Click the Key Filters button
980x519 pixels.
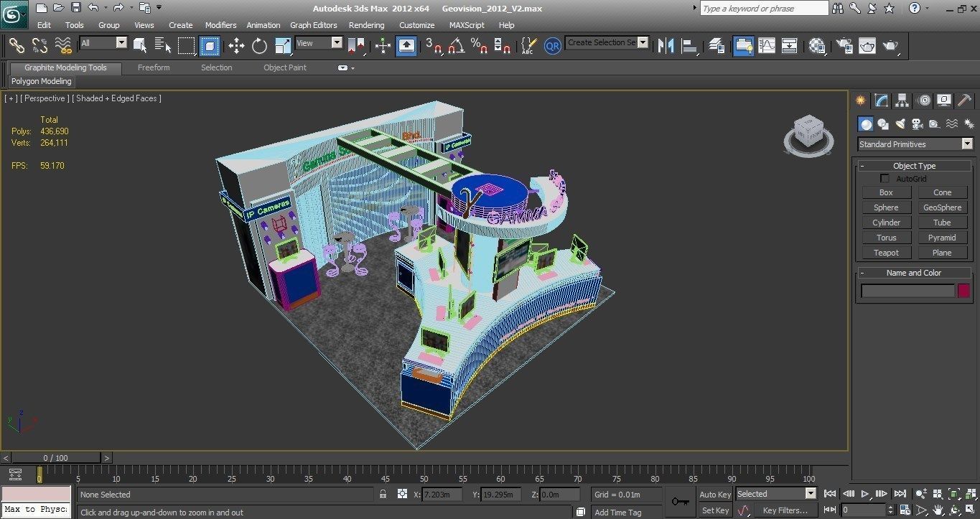785,510
